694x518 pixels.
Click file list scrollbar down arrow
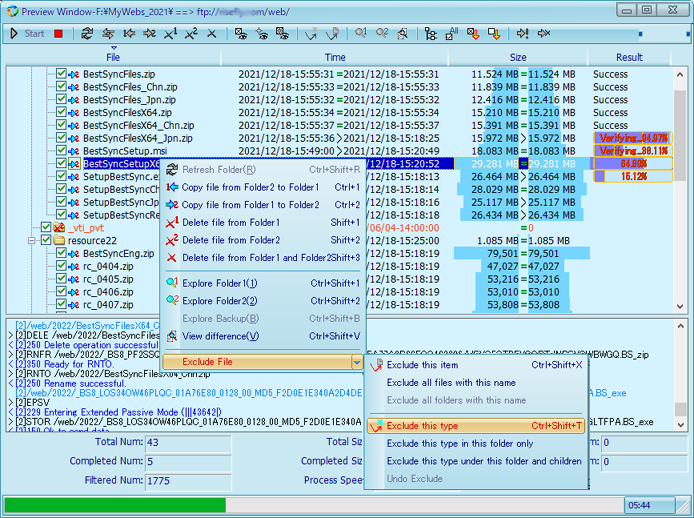680,307
